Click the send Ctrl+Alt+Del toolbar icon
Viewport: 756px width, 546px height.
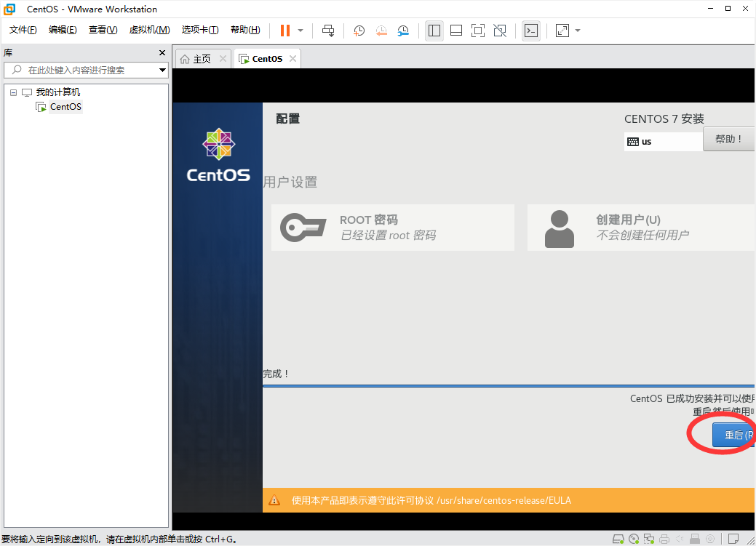tap(328, 31)
